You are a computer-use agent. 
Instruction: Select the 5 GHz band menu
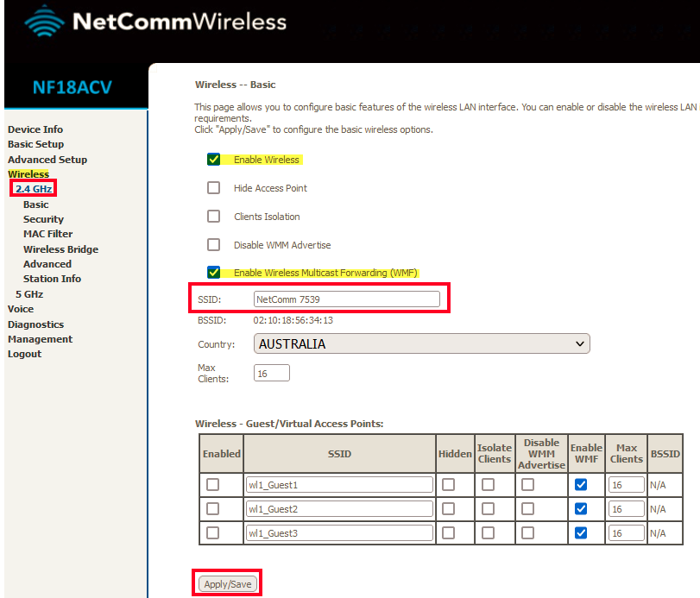(28, 293)
